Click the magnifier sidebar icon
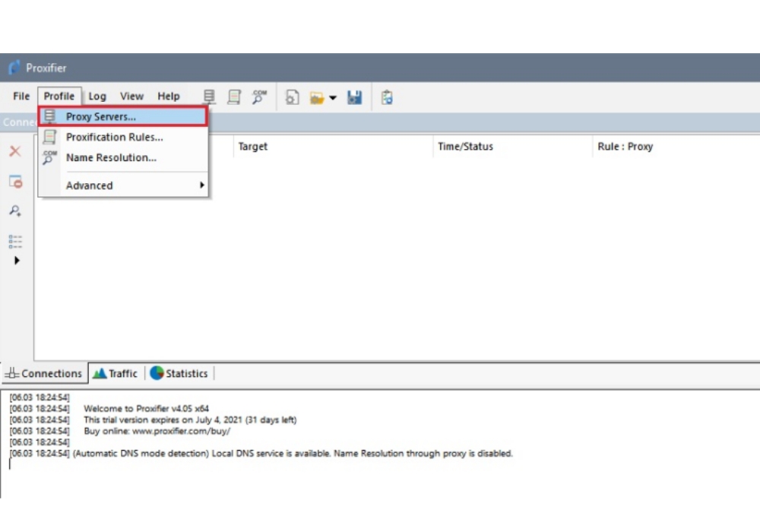Viewport: 760px width, 532px height. (15, 211)
